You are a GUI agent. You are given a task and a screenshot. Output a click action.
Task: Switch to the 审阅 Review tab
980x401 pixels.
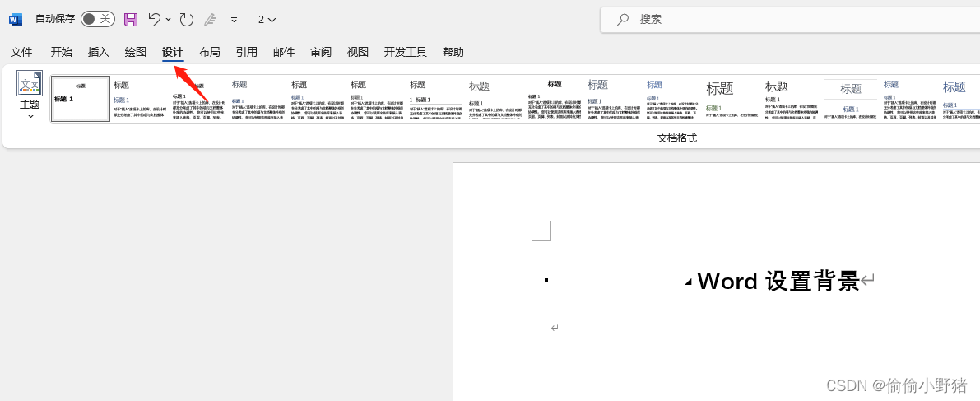pyautogui.click(x=321, y=52)
